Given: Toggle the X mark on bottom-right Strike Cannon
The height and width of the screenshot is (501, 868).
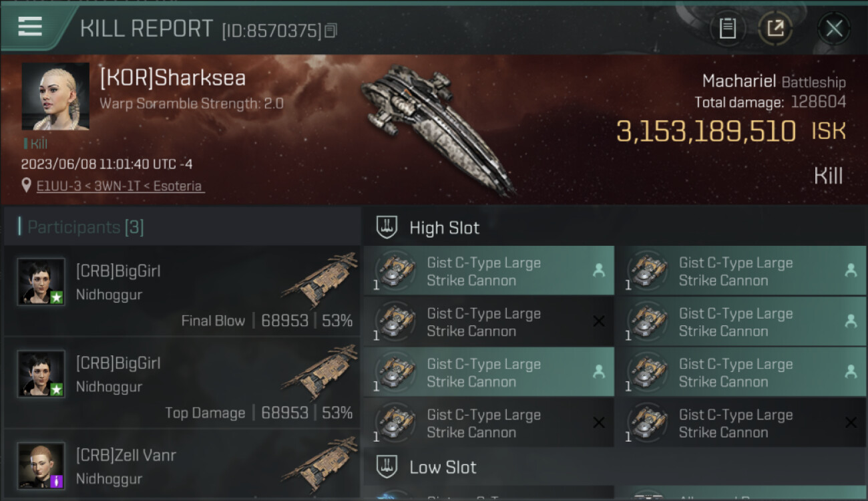Looking at the screenshot, I should coord(851,423).
